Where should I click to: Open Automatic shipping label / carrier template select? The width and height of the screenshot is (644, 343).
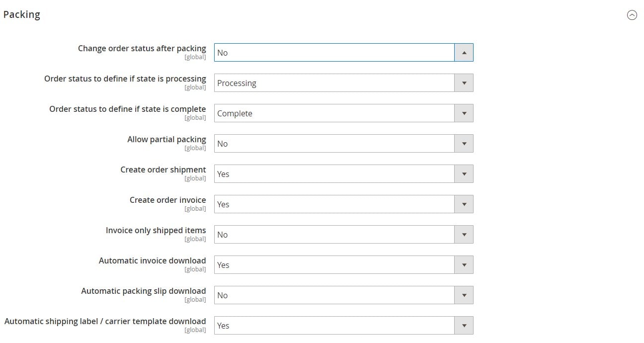(x=343, y=326)
